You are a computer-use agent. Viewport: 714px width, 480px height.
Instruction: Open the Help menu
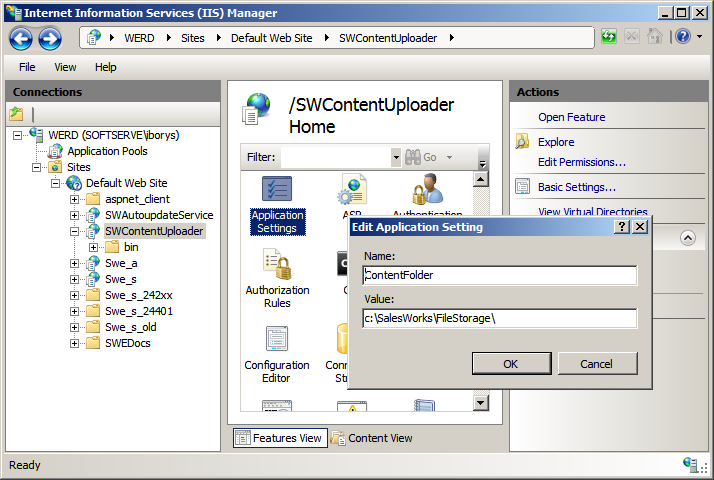click(106, 67)
